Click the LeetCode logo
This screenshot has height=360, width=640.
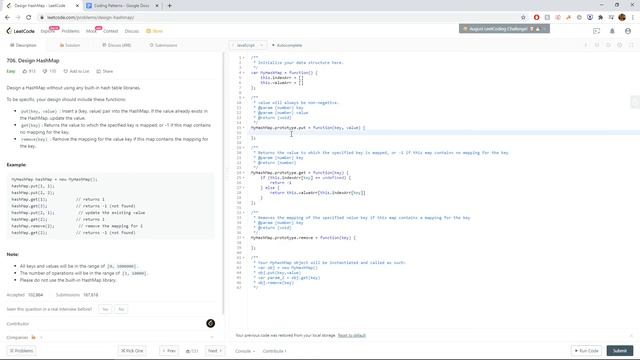tap(20, 31)
